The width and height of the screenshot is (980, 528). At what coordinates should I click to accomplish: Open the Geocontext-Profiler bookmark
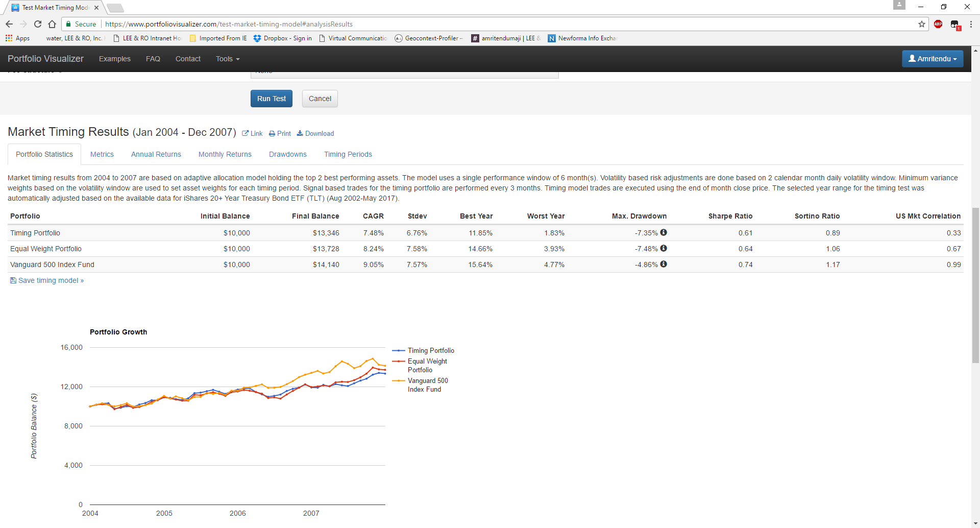[x=429, y=38]
